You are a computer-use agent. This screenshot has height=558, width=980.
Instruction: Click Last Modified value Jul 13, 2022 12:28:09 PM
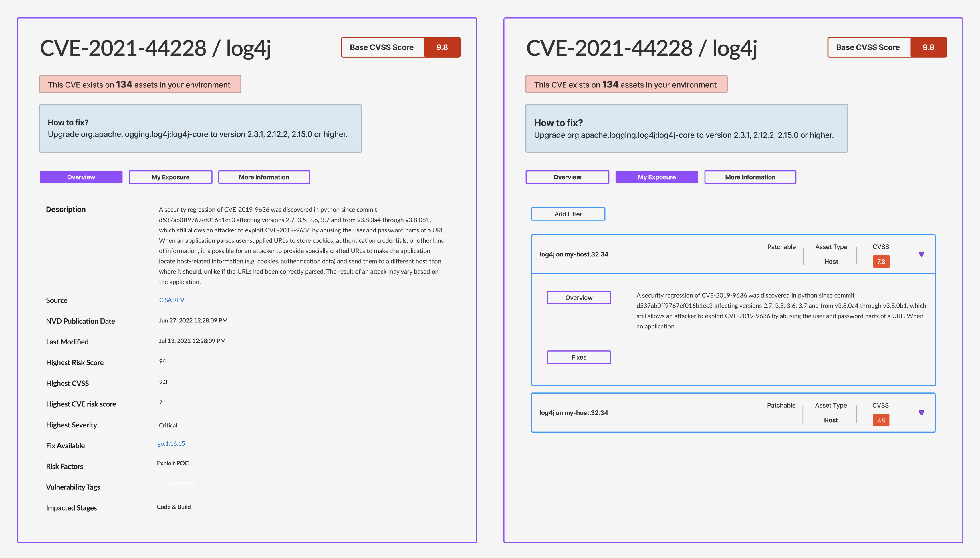[x=192, y=341]
